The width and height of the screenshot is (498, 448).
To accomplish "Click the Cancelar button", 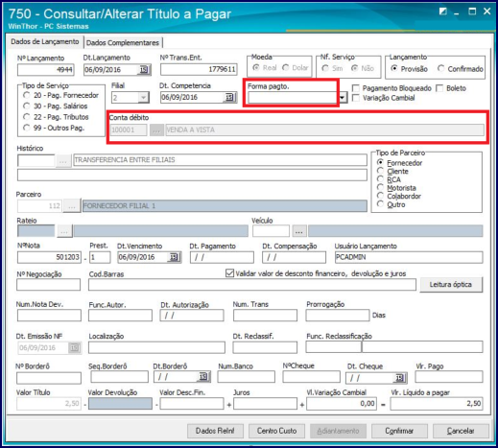I will (x=461, y=431).
